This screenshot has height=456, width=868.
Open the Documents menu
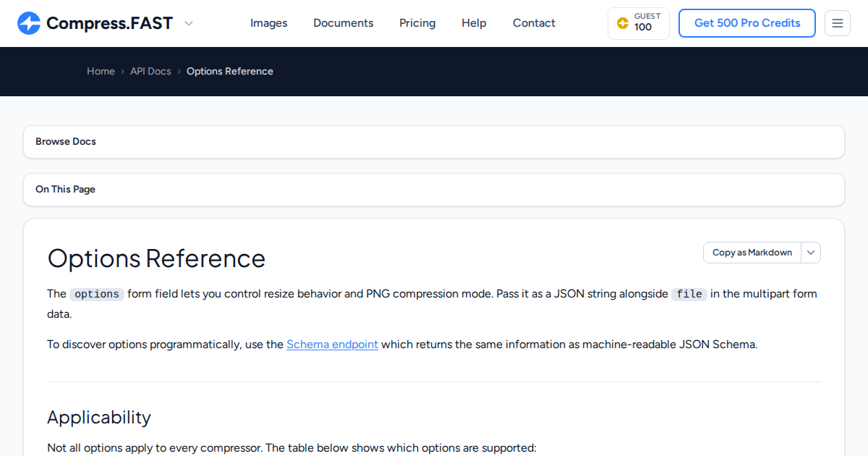(x=344, y=23)
